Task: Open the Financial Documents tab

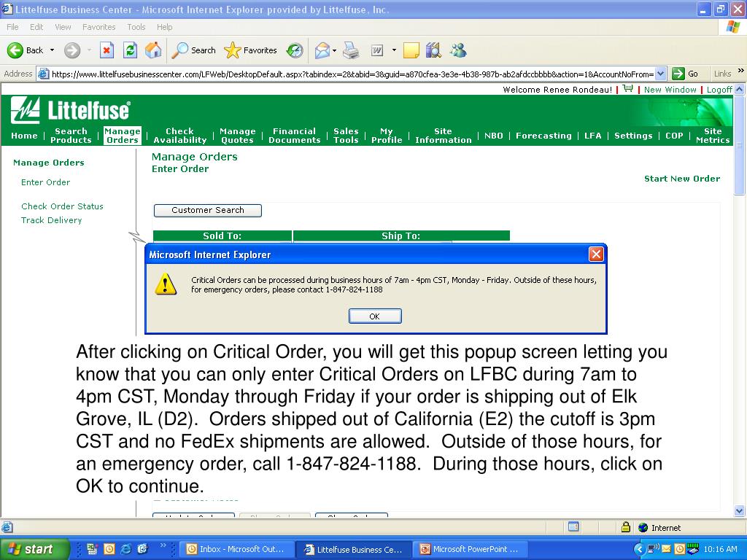Action: tap(295, 136)
